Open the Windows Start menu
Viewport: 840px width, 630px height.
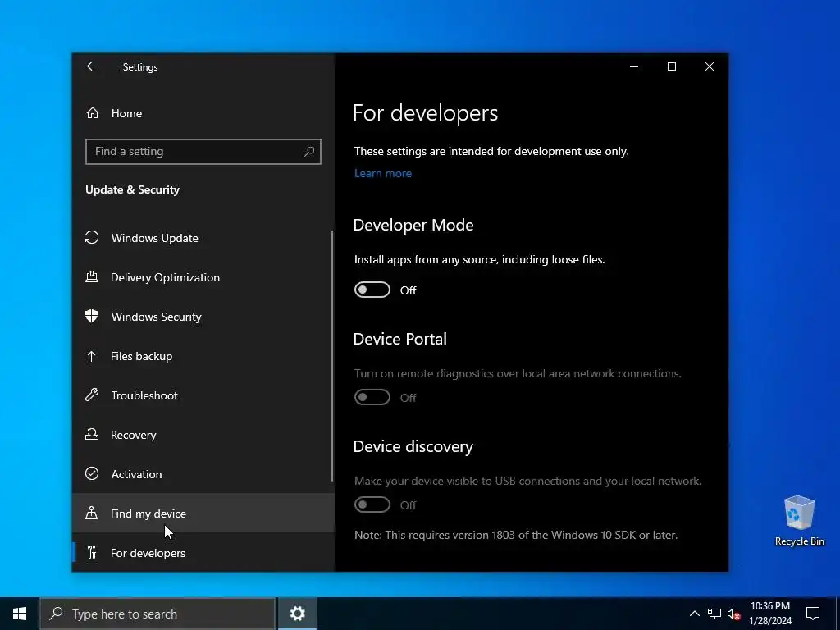[x=20, y=614]
